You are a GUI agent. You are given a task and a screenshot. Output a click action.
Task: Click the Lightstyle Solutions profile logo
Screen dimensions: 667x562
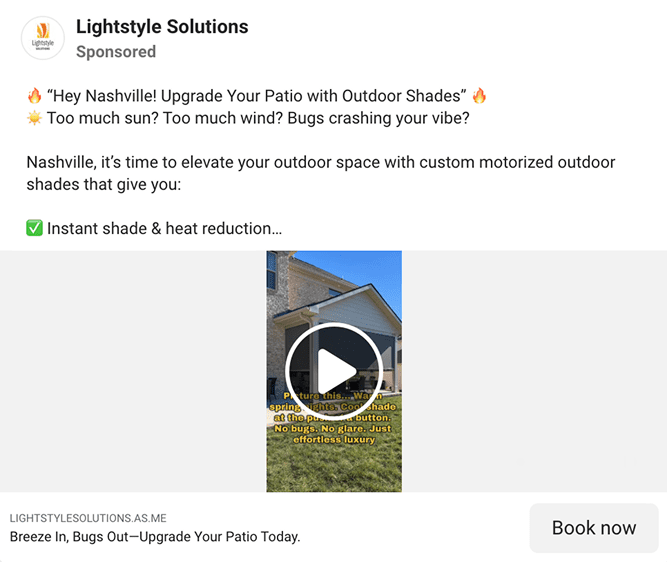pyautogui.click(x=43, y=39)
